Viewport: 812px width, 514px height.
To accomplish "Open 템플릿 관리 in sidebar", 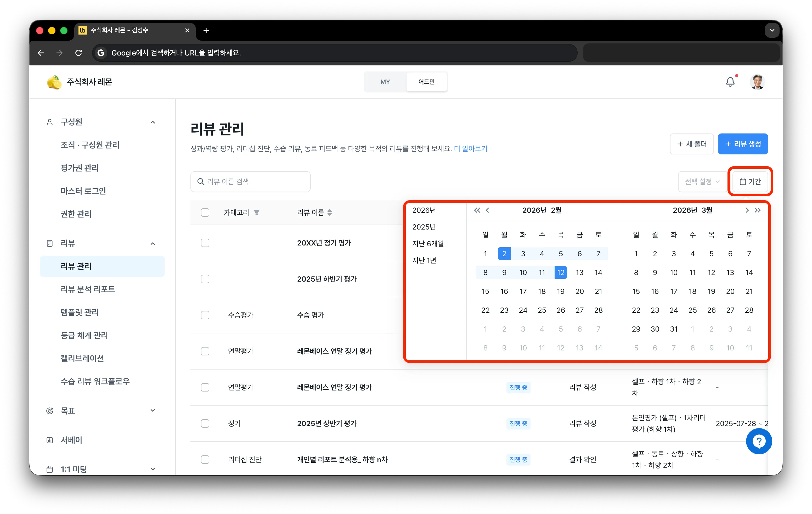I will click(x=80, y=312).
